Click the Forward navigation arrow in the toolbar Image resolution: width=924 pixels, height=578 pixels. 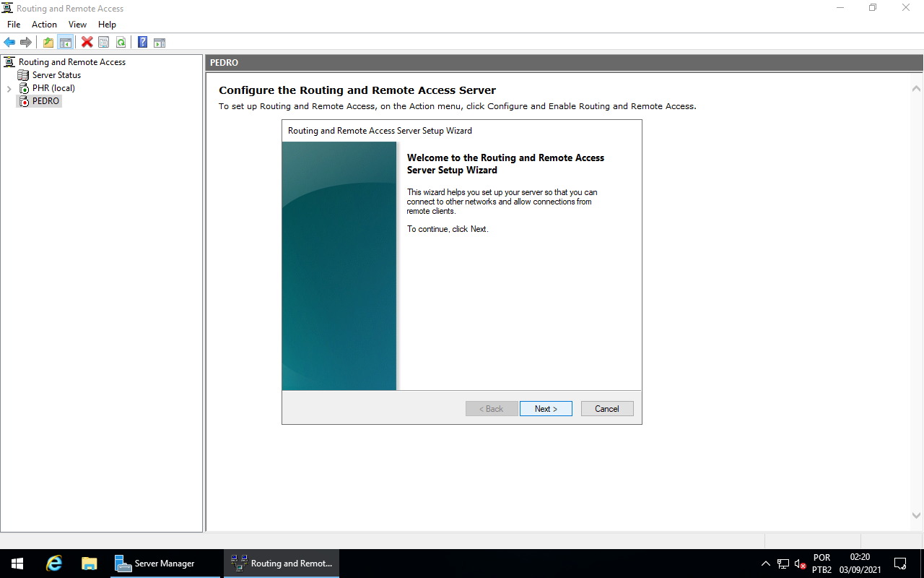(x=26, y=42)
